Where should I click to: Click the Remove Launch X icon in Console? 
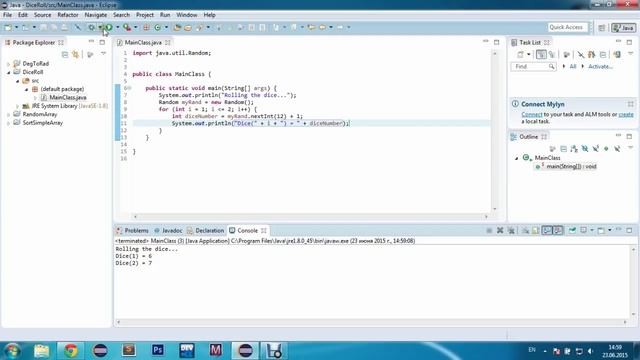pyautogui.click(x=500, y=231)
